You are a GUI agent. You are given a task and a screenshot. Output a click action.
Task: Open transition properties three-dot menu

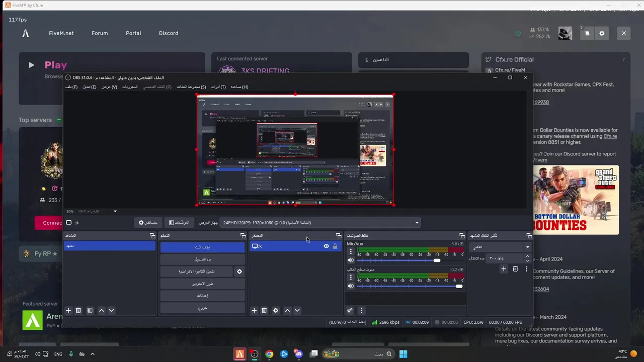point(527,269)
